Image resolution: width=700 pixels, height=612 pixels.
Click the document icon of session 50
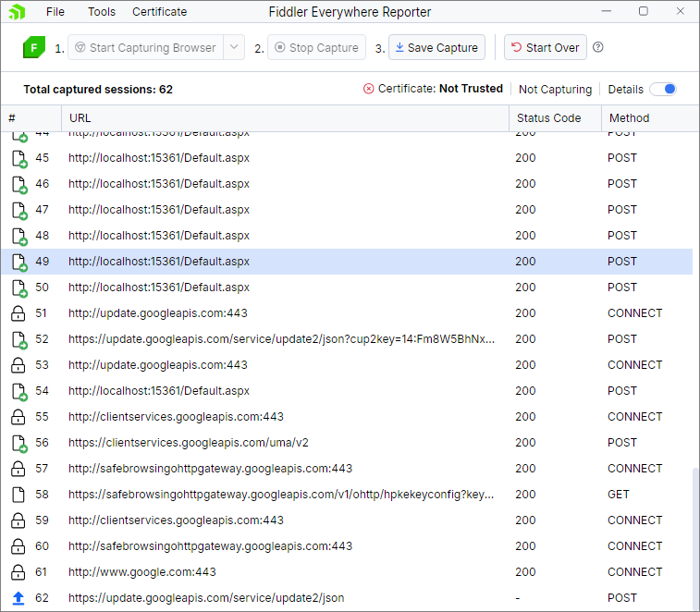pyautogui.click(x=19, y=288)
